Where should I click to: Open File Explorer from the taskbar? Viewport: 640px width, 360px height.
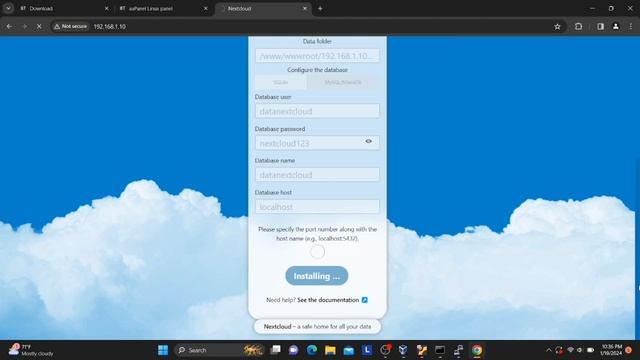pyautogui.click(x=330, y=350)
